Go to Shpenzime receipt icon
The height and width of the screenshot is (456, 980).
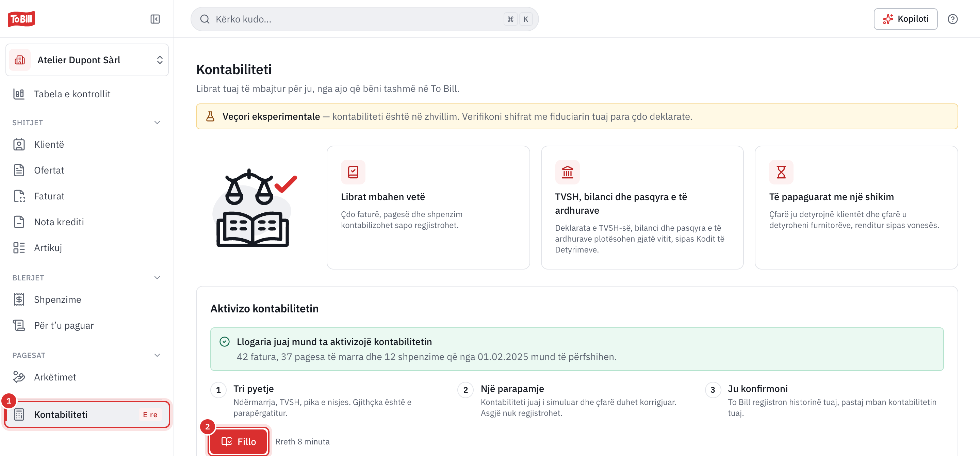19,300
